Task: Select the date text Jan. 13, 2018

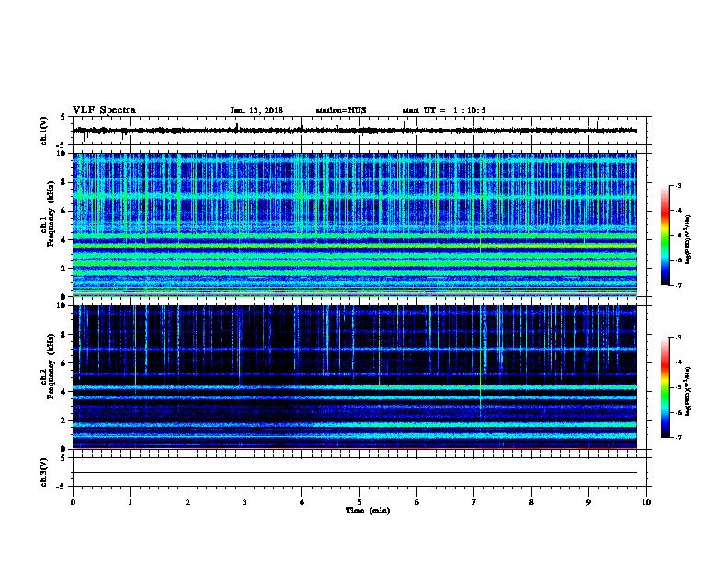Action: point(256,110)
